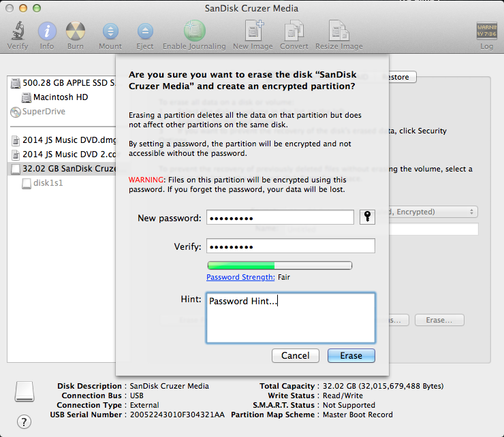Click the New password field
The image size is (504, 437).
click(280, 218)
